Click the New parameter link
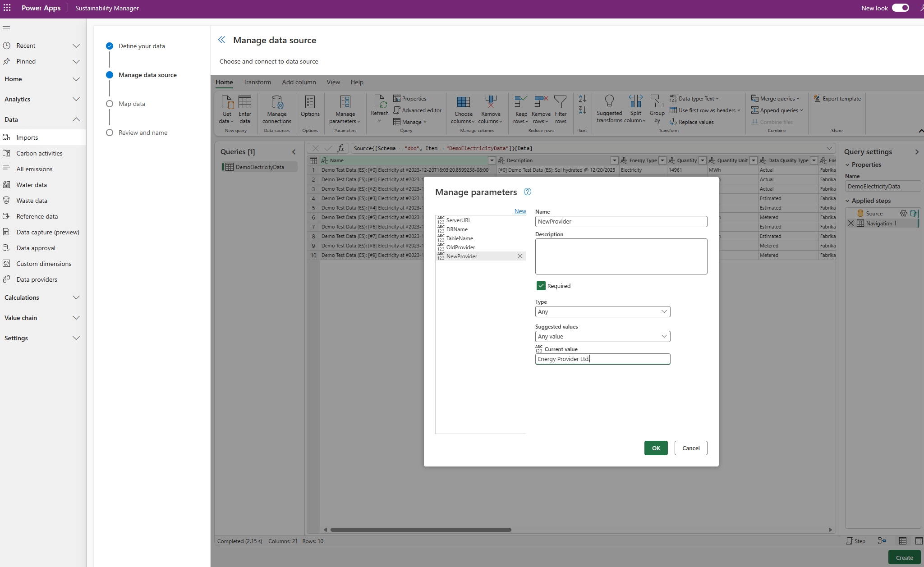This screenshot has height=567, width=924. [x=520, y=211]
